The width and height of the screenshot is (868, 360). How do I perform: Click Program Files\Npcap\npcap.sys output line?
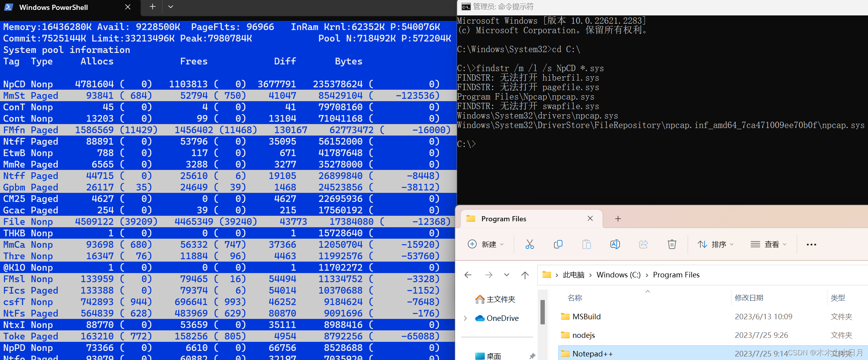pyautogui.click(x=526, y=96)
